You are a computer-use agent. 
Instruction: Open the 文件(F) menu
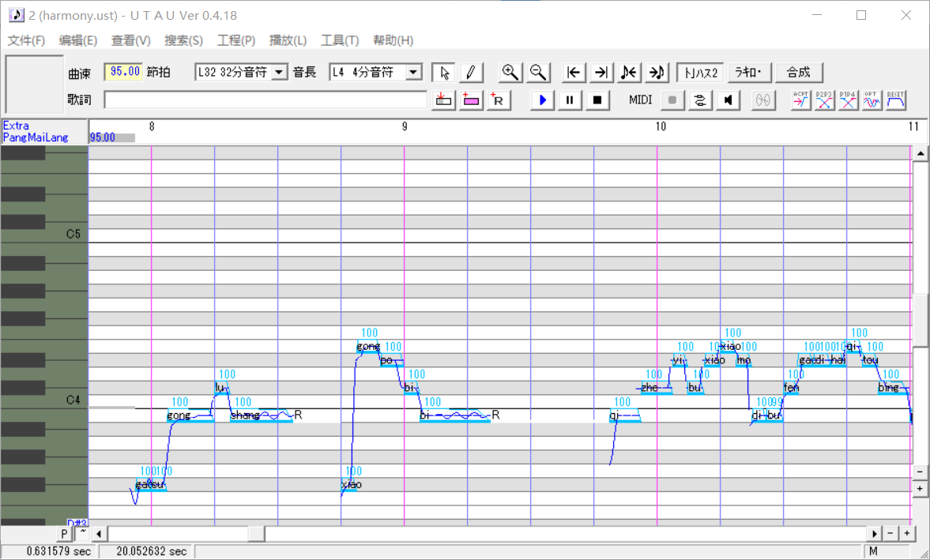[x=26, y=40]
